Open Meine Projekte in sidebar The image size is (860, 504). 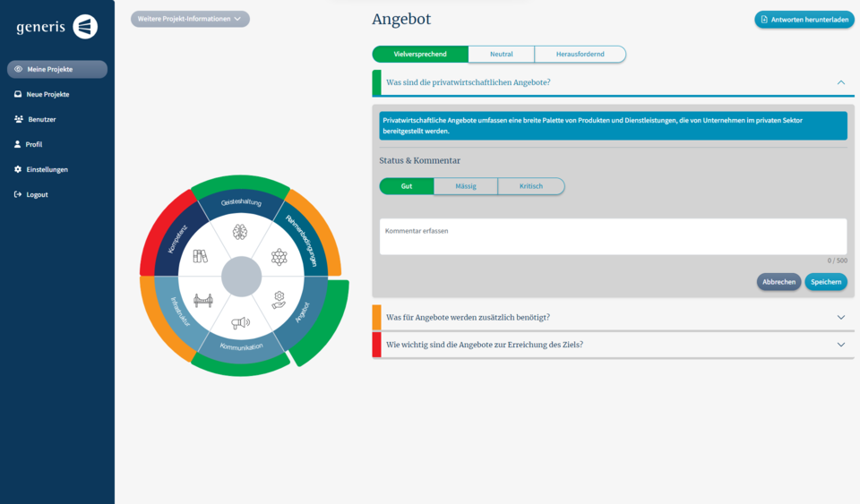click(57, 69)
